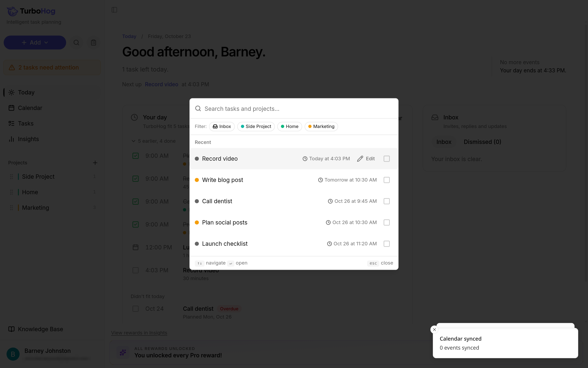Mark Call dentist result as done
This screenshot has height=368, width=588.
(386, 201)
